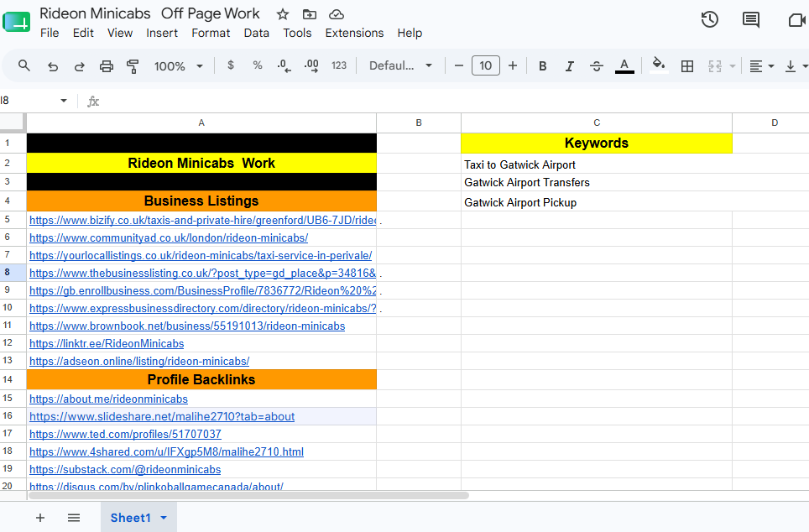Open the View menu
The height and width of the screenshot is (532, 809).
(120, 33)
